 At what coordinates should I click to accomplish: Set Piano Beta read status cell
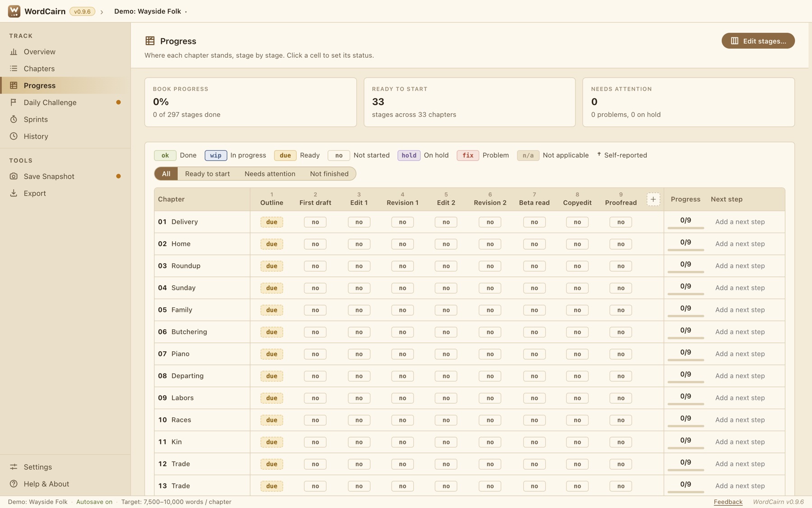(x=534, y=354)
